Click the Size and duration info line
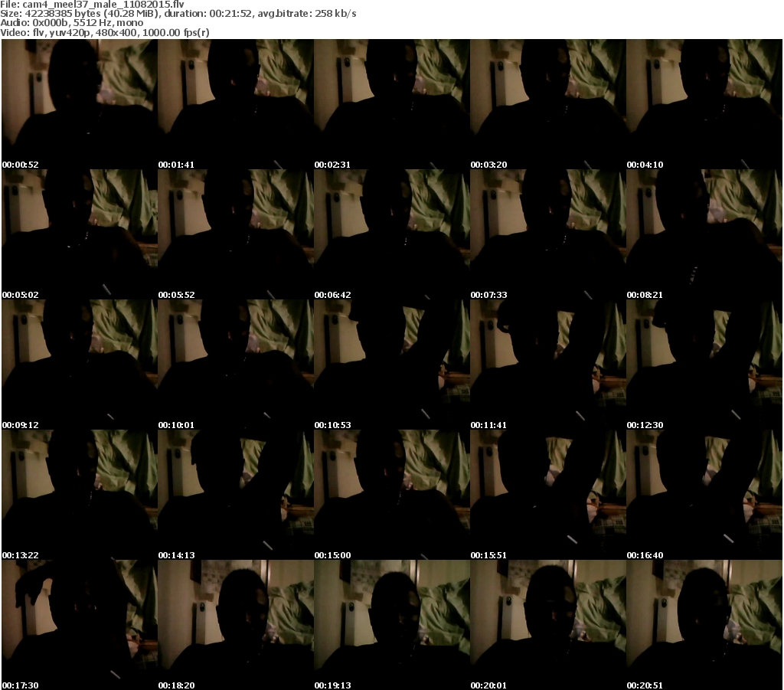Screen dimensions: 784x690 178,14
